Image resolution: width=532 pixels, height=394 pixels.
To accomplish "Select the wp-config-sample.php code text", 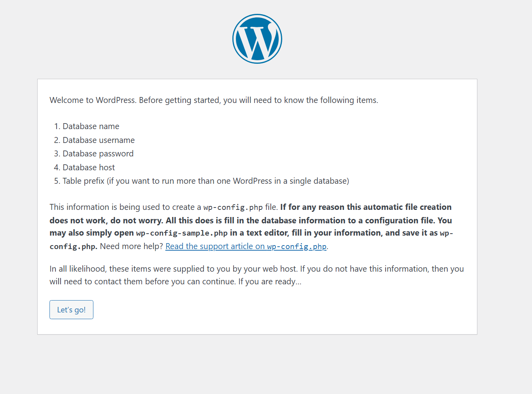I will click(x=181, y=233).
